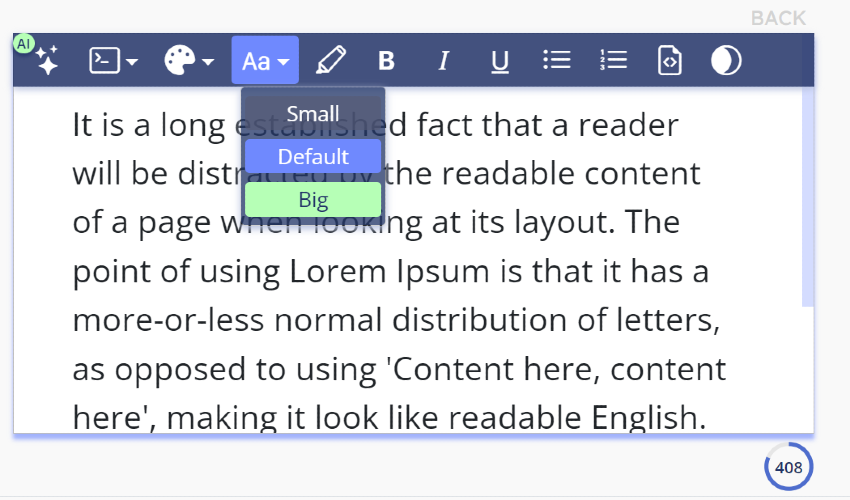This screenshot has width=850, height=500.
Task: Choose Big font size
Action: pyautogui.click(x=313, y=200)
